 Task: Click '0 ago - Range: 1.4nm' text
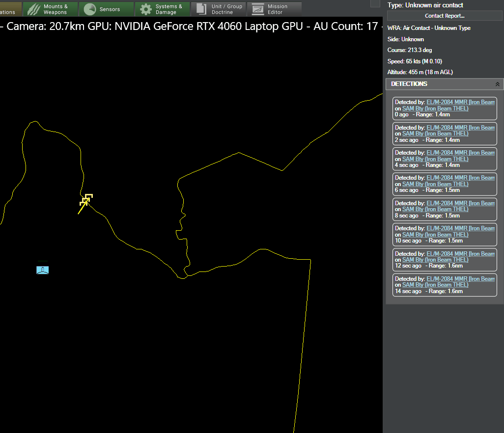click(x=422, y=115)
